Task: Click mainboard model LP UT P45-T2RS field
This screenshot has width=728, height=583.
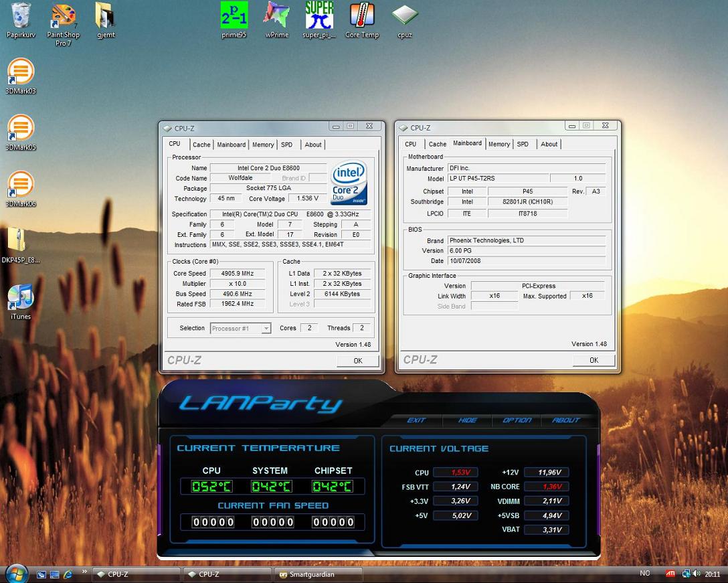Action: 498,179
